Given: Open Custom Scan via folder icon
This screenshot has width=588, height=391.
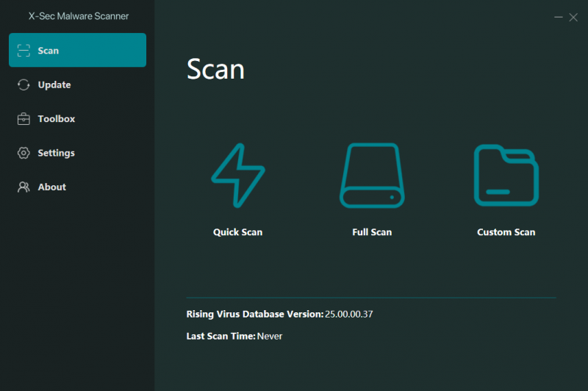Looking at the screenshot, I should pyautogui.click(x=506, y=175).
